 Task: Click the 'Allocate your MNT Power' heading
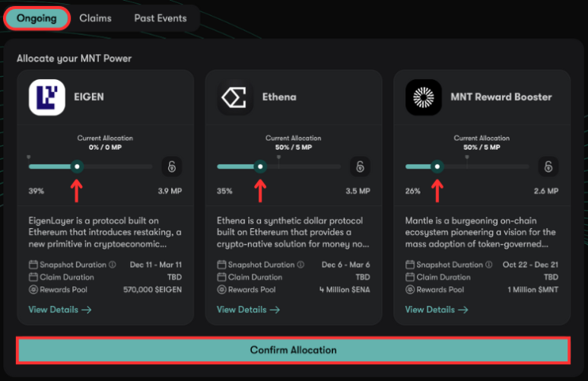pyautogui.click(x=75, y=59)
